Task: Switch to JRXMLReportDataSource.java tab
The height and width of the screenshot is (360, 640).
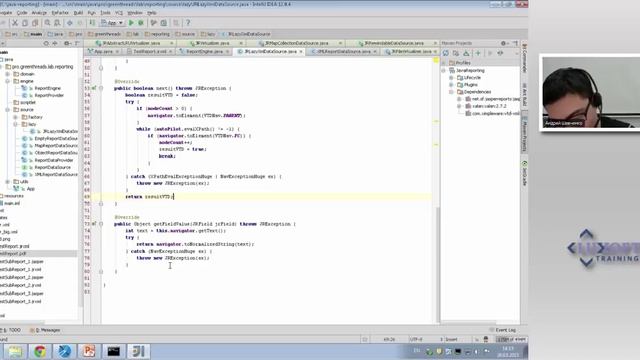Action: (343, 52)
